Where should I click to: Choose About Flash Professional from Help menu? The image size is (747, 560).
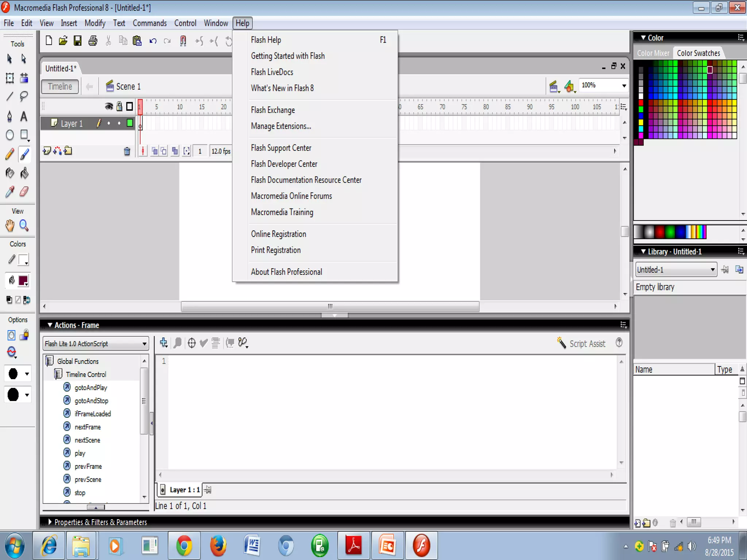coord(286,272)
